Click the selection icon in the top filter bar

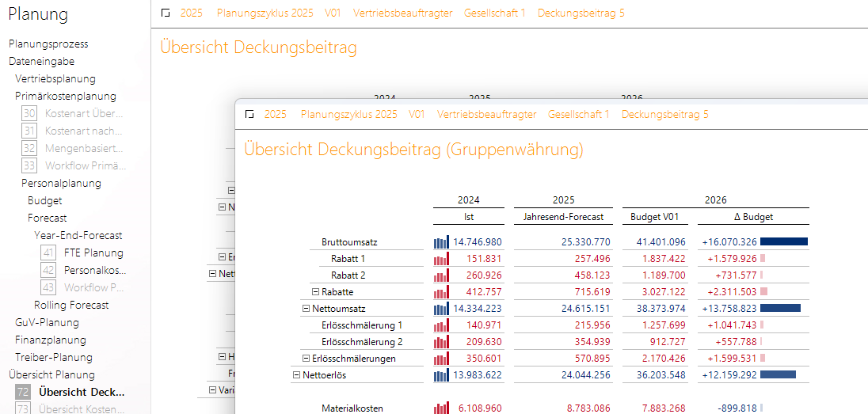pos(165,13)
